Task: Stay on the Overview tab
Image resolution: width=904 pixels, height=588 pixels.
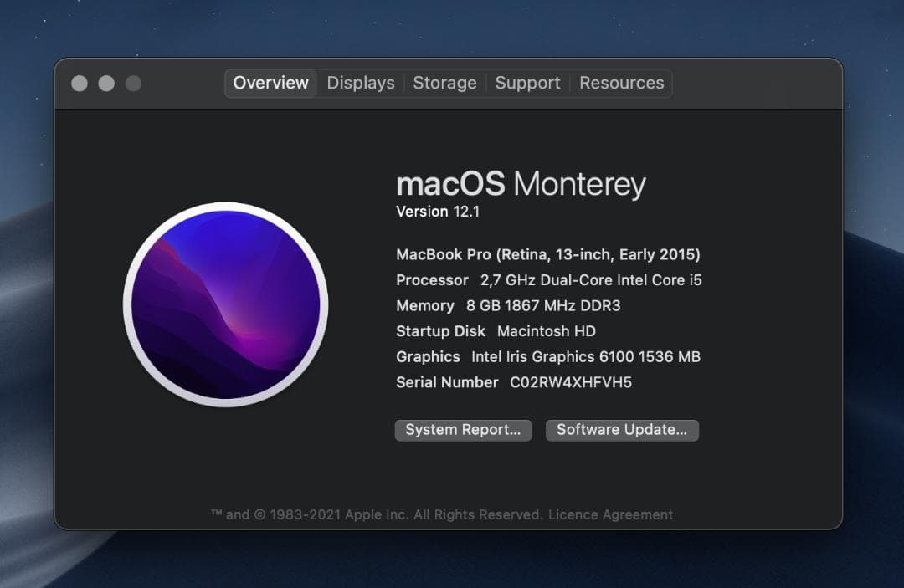Action: [270, 83]
